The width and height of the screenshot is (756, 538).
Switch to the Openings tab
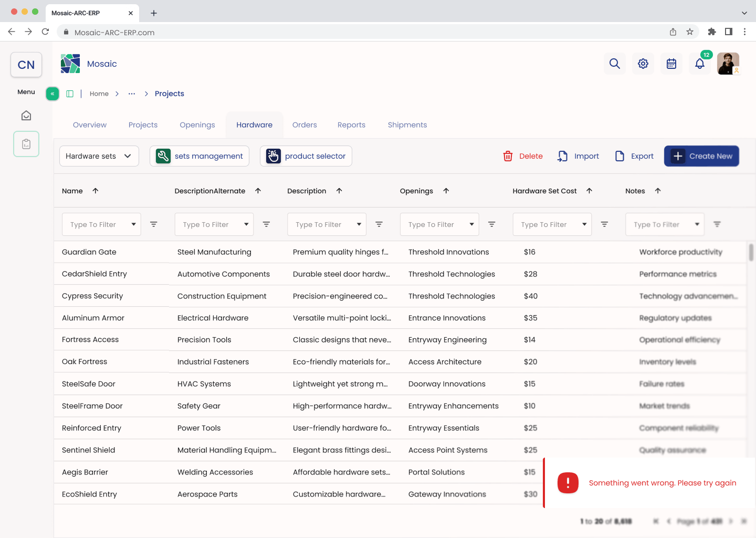(197, 125)
